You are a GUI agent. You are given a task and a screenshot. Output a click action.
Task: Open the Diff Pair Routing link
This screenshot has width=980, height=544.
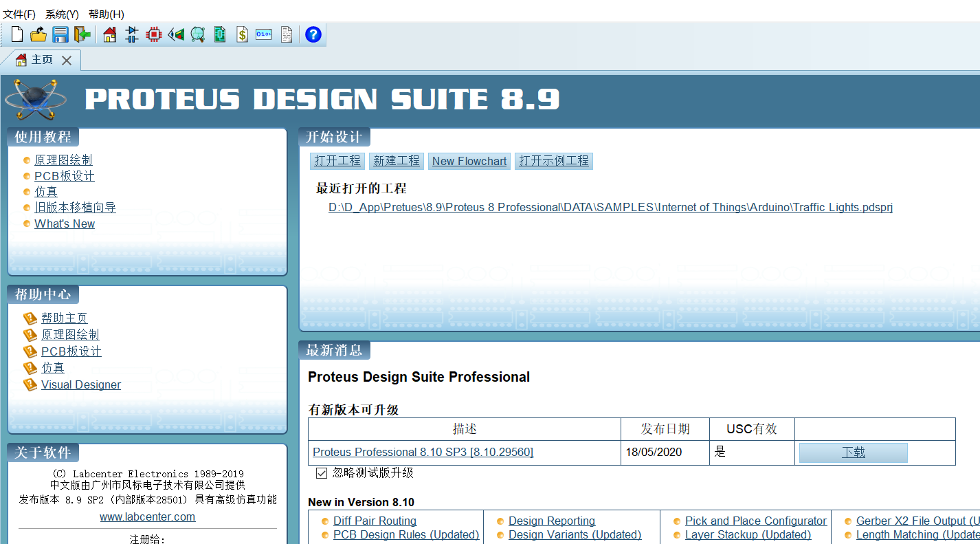tap(375, 521)
